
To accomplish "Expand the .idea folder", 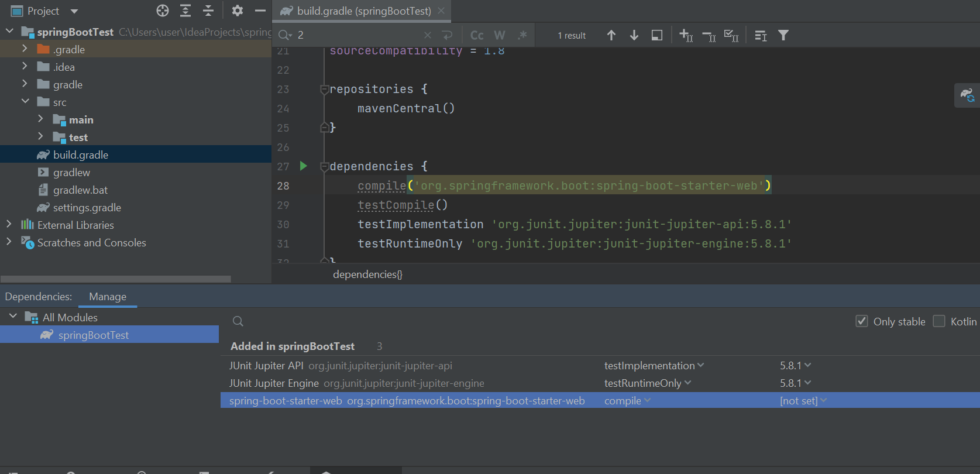I will tap(25, 66).
